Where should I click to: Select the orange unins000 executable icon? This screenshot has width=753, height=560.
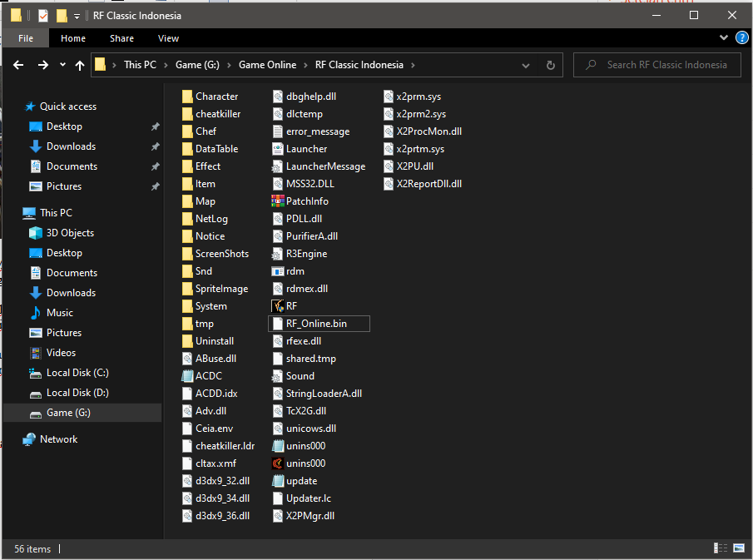pos(278,463)
